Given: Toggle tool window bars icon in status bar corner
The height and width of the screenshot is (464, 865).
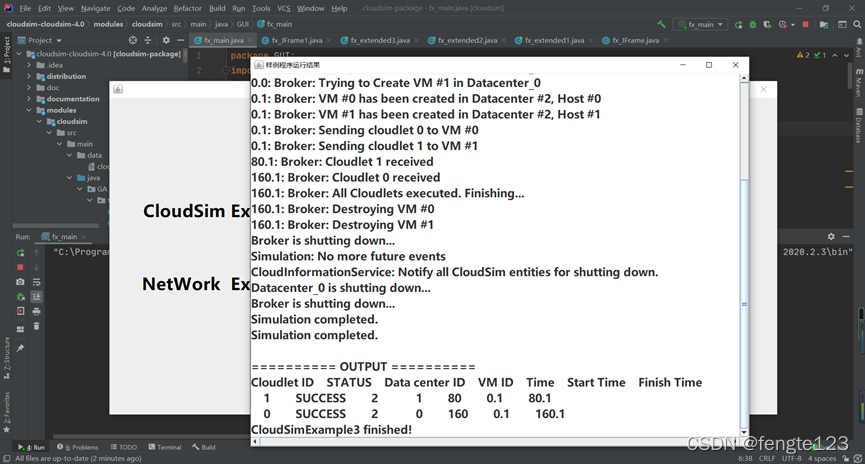Looking at the screenshot, I should point(6,458).
